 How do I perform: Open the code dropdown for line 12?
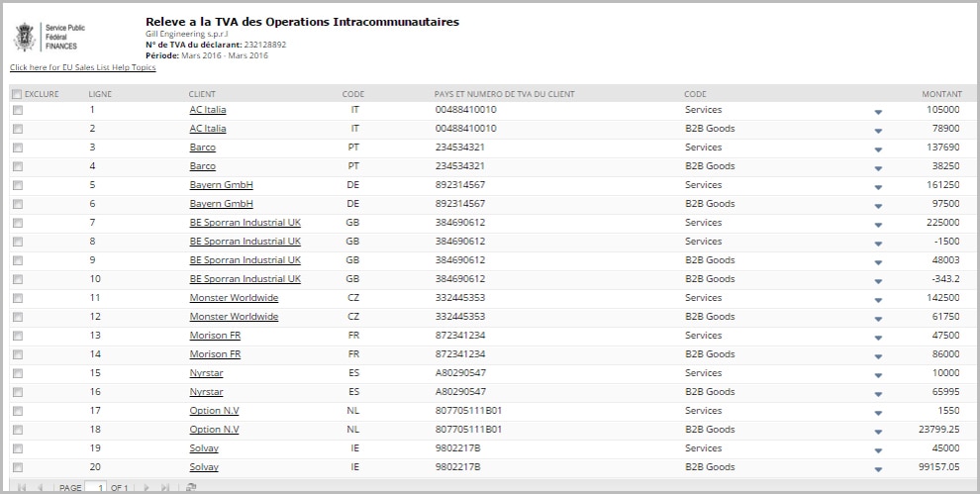click(878, 319)
